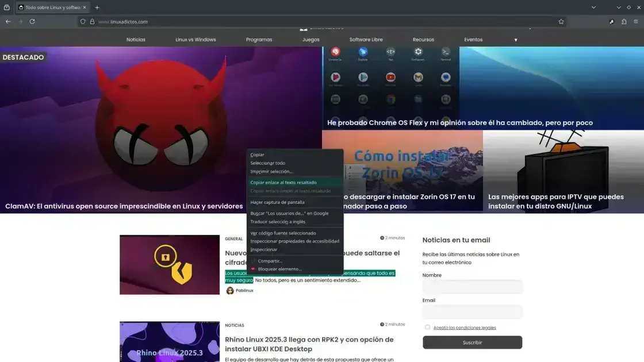Go back with the browser back arrow

[8, 21]
